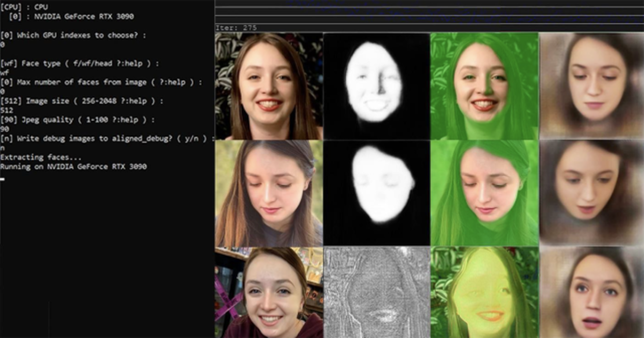Image resolution: width=644 pixels, height=338 pixels.
Task: Click the middle-row eyes-closed source photo
Action: click(x=269, y=193)
